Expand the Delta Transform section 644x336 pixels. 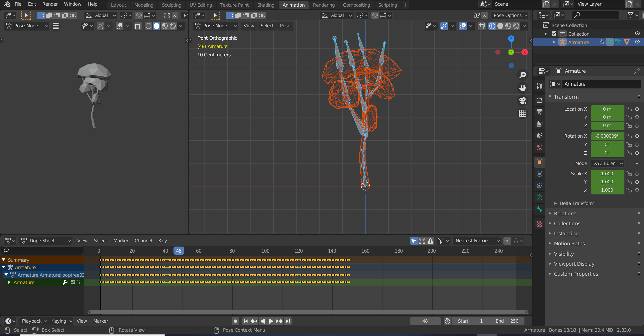(577, 203)
